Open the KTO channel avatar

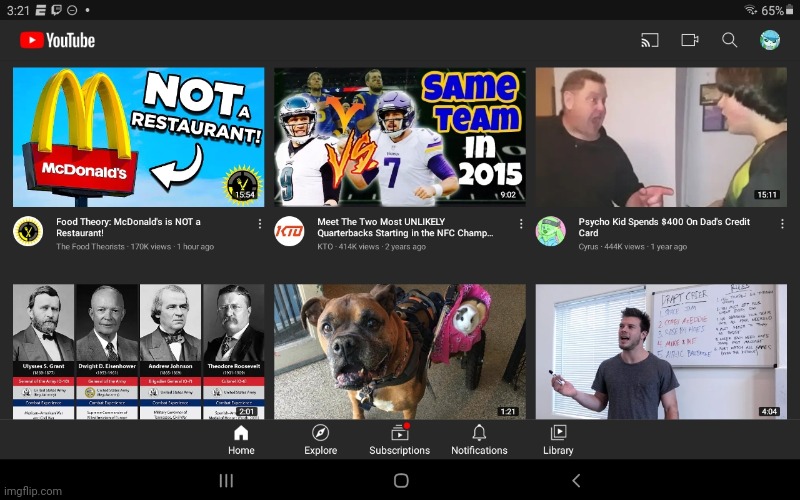pos(289,231)
